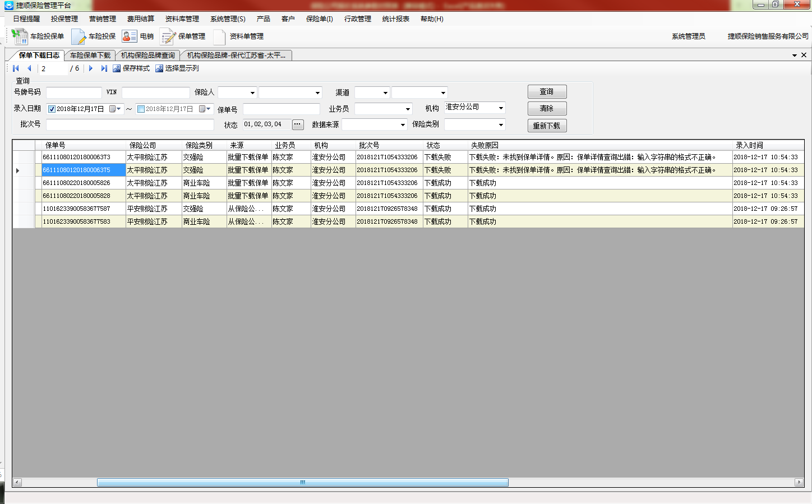The height and width of the screenshot is (504, 812).
Task: Expand the first 渠道 dropdown
Action: click(x=385, y=93)
